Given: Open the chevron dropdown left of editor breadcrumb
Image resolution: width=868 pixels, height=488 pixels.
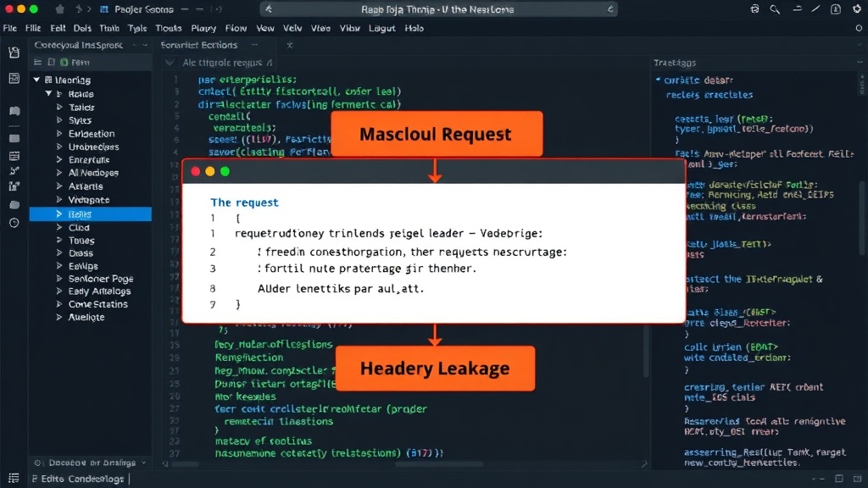Looking at the screenshot, I should pos(170,63).
